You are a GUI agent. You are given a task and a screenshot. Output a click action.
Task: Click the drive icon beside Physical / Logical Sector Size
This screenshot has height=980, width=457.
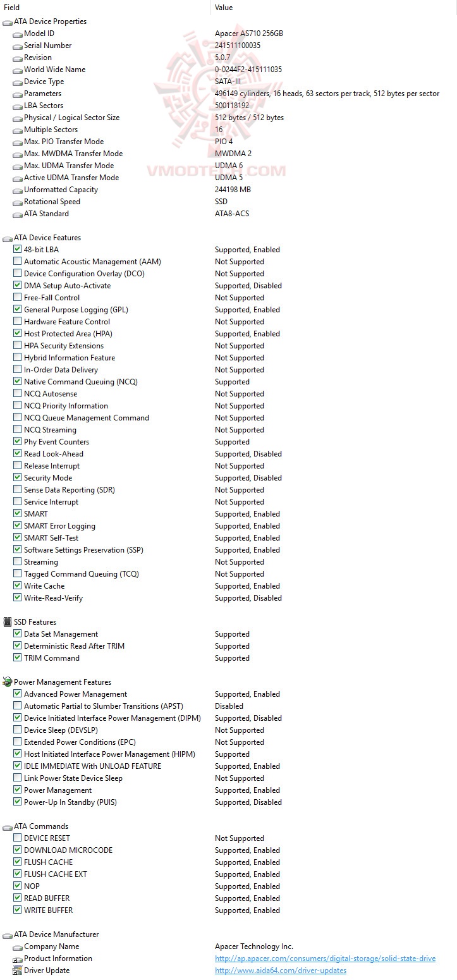tap(18, 118)
